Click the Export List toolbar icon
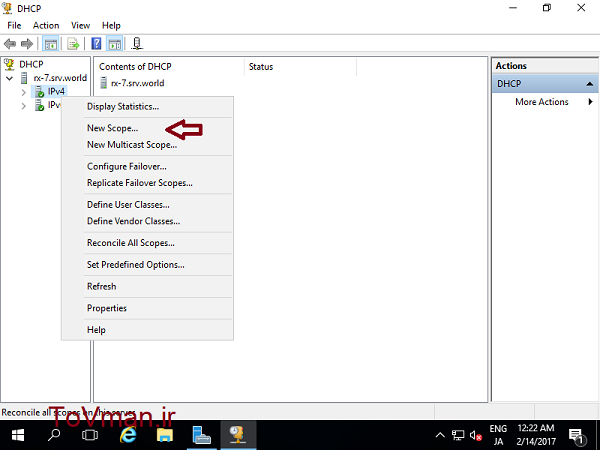600x450 pixels. [x=73, y=44]
